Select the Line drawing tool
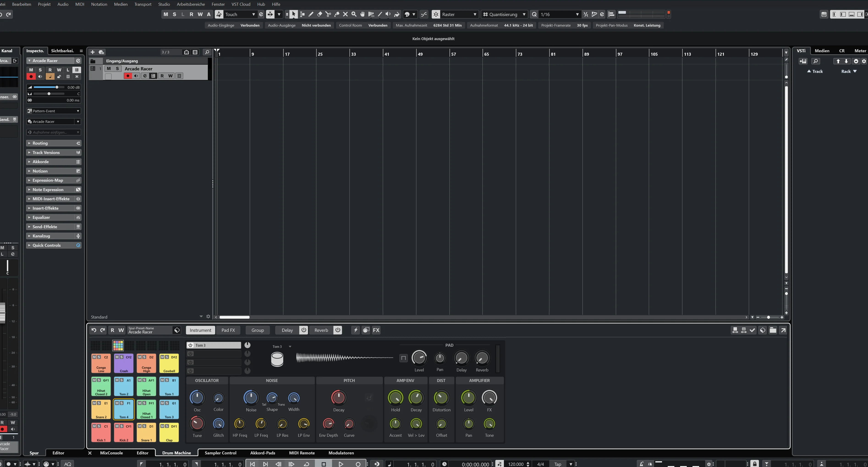 pyautogui.click(x=380, y=14)
